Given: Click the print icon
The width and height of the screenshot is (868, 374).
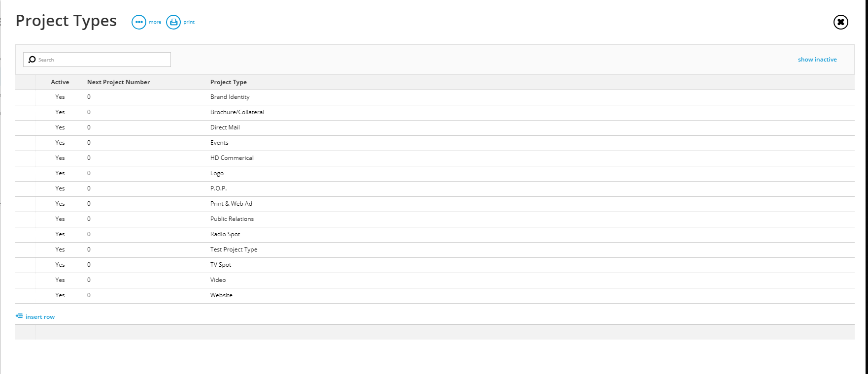Looking at the screenshot, I should click(173, 22).
